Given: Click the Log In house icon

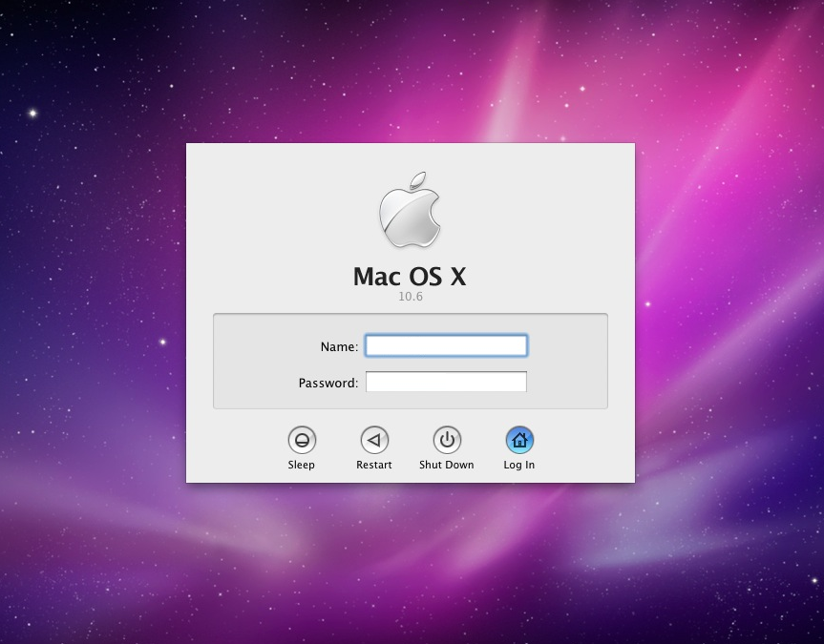Looking at the screenshot, I should (x=519, y=440).
